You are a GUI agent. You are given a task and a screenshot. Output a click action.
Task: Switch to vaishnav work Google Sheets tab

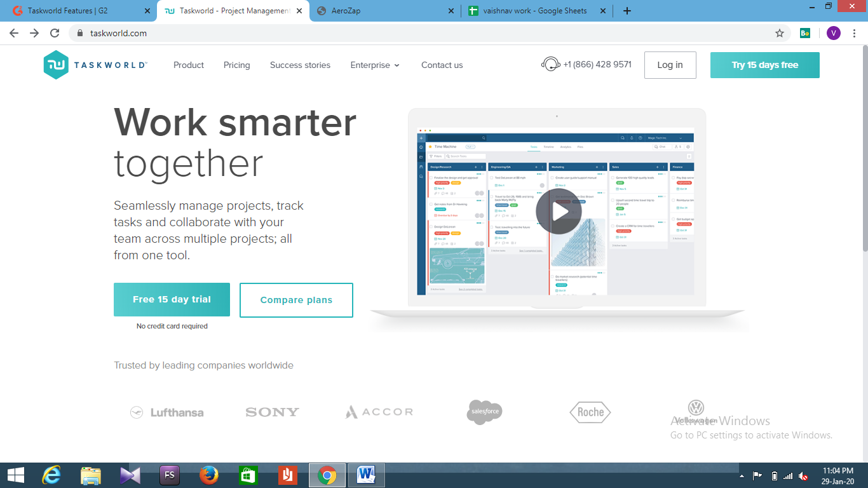tap(536, 11)
